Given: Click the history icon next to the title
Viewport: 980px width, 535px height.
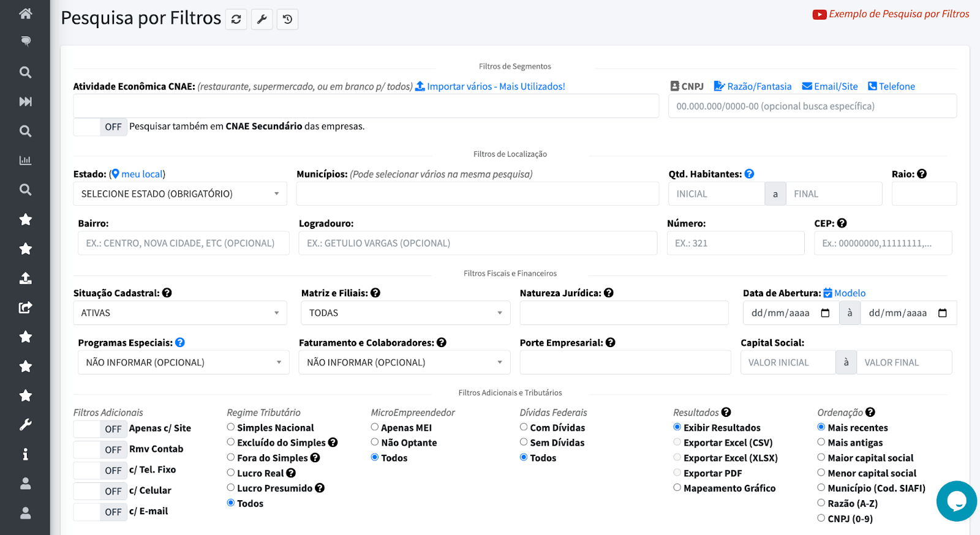Looking at the screenshot, I should coord(287,20).
